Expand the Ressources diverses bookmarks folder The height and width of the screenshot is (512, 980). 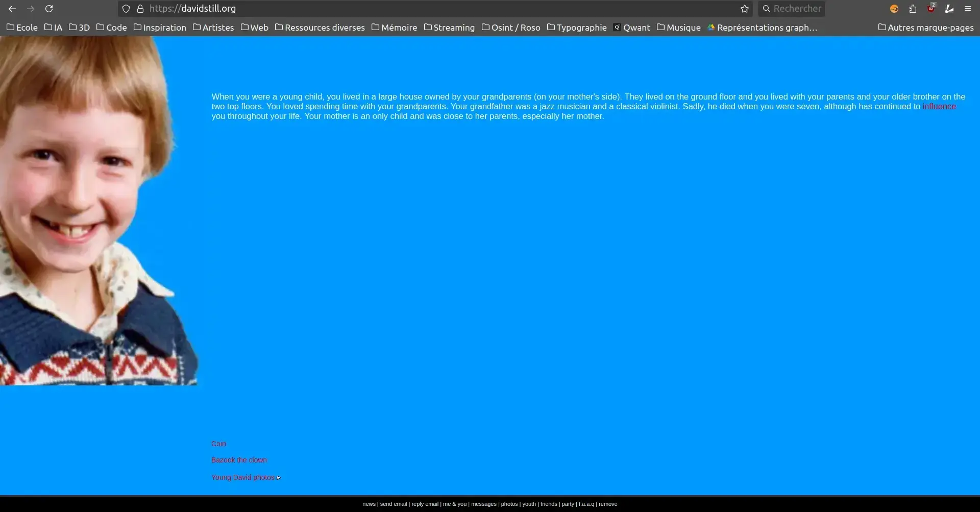pyautogui.click(x=320, y=28)
